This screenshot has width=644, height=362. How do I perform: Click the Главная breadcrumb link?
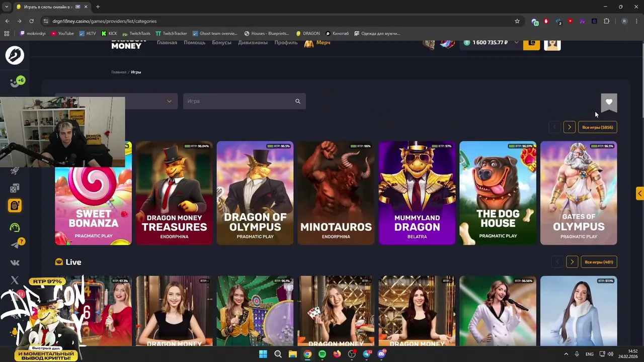coord(119,72)
